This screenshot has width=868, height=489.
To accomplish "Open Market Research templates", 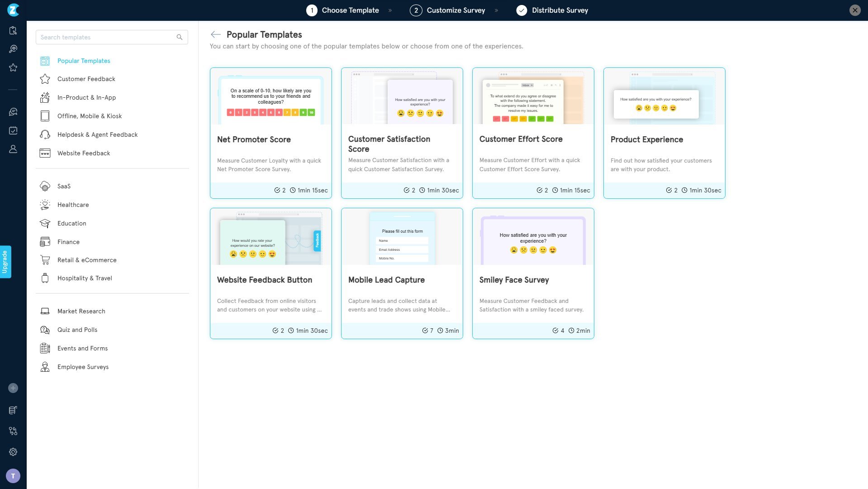I will (x=81, y=311).
